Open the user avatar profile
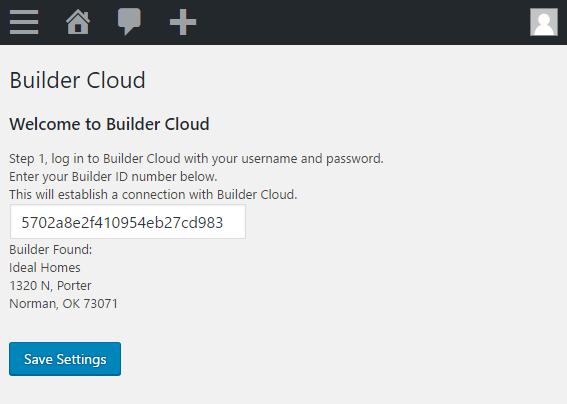This screenshot has height=404, width=567. [544, 22]
